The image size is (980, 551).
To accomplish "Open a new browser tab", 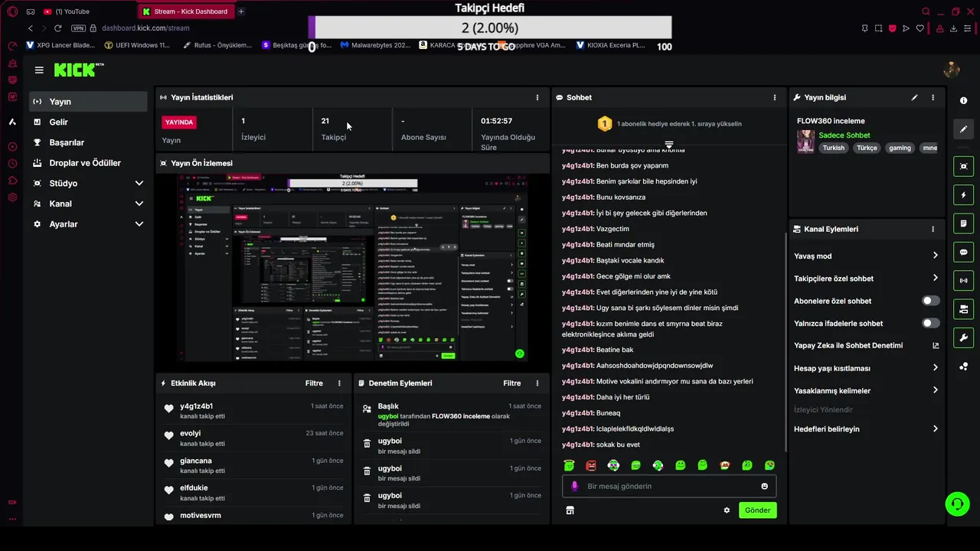I will pyautogui.click(x=240, y=11).
